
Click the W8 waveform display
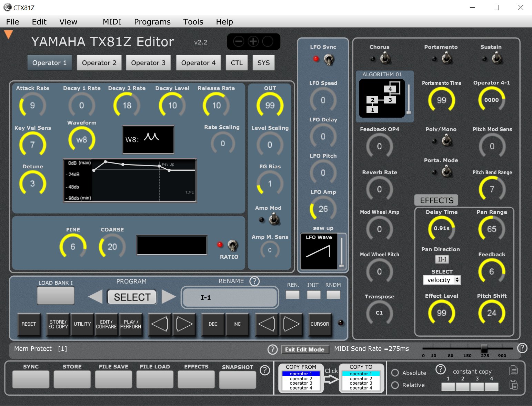148,139
